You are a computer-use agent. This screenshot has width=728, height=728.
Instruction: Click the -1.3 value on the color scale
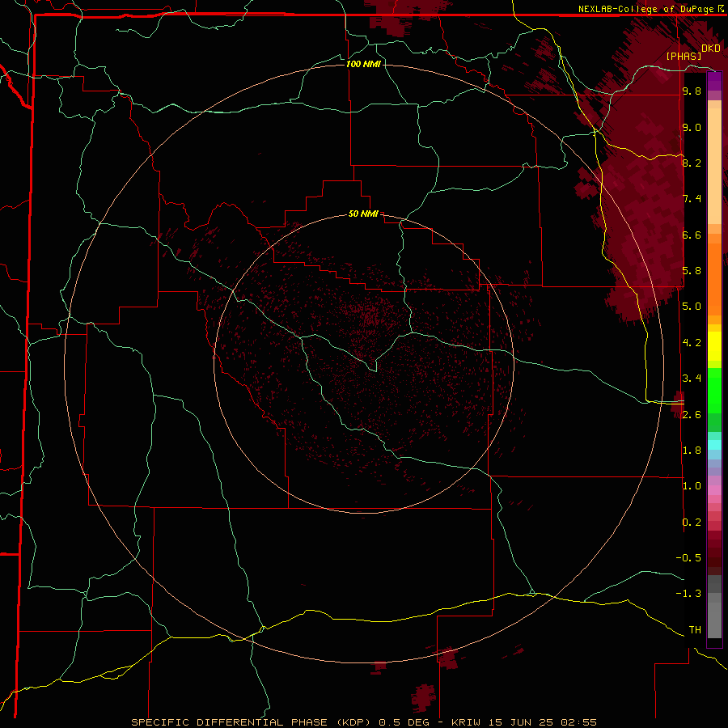pyautogui.click(x=688, y=594)
